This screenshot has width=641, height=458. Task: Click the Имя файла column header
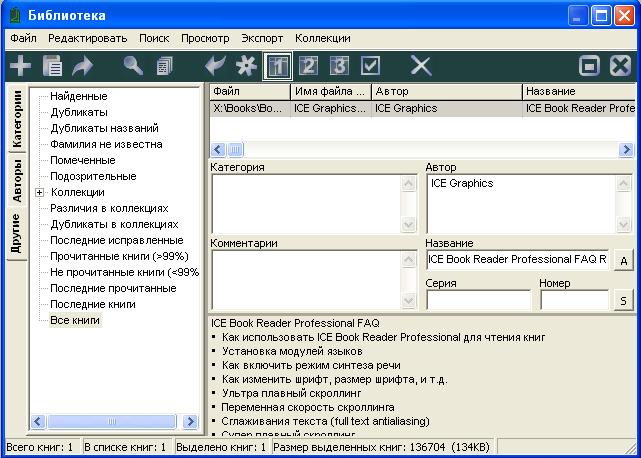331,92
